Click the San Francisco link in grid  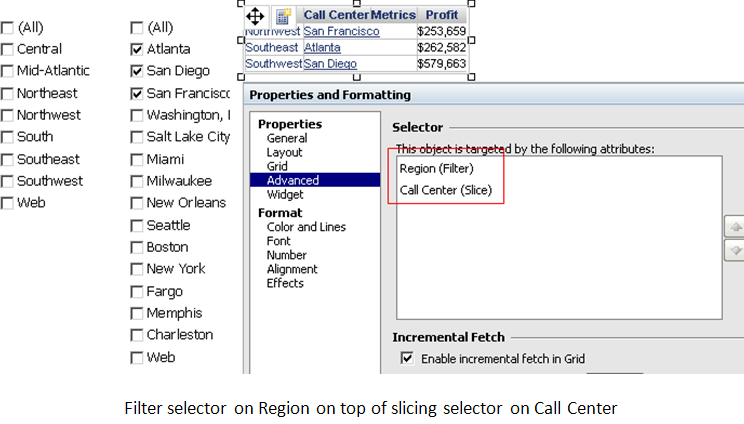point(341,32)
